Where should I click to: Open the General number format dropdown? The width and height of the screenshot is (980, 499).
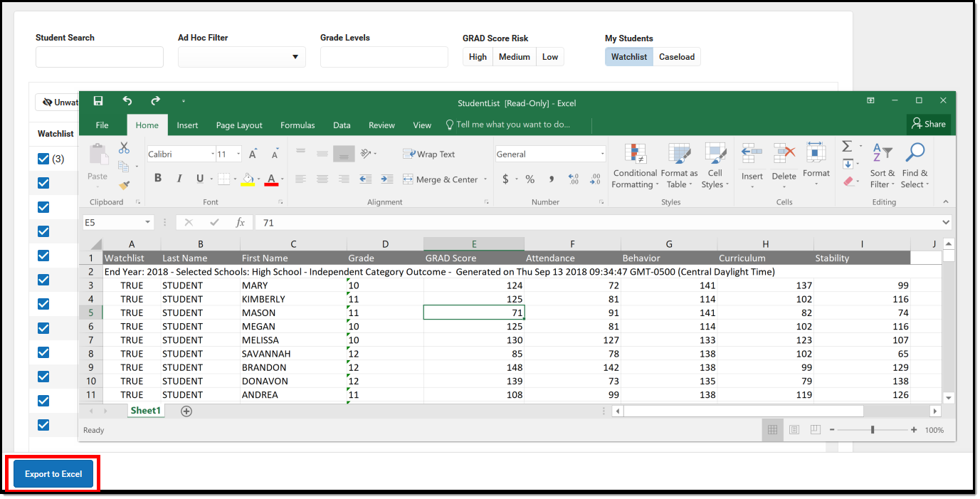pos(601,154)
